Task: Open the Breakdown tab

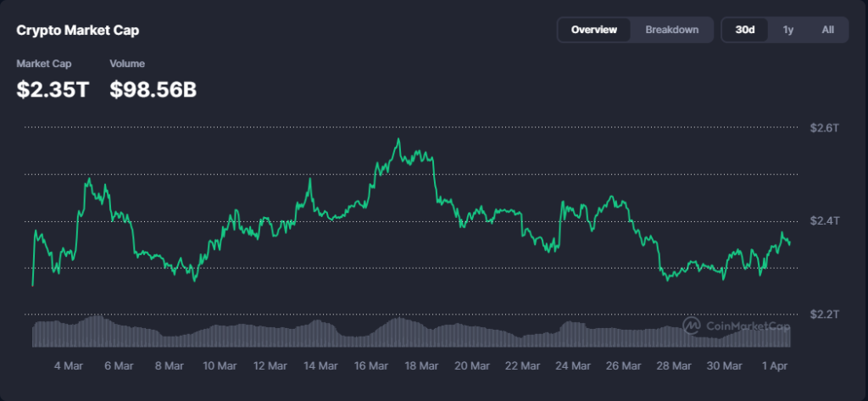Action: (672, 30)
